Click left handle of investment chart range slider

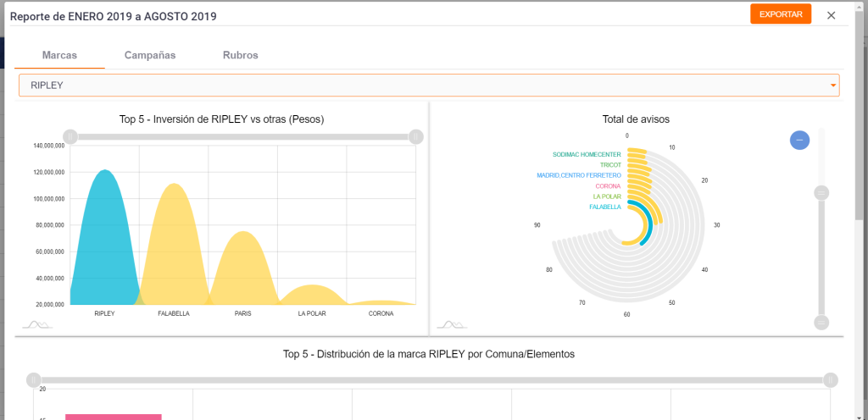(70, 136)
